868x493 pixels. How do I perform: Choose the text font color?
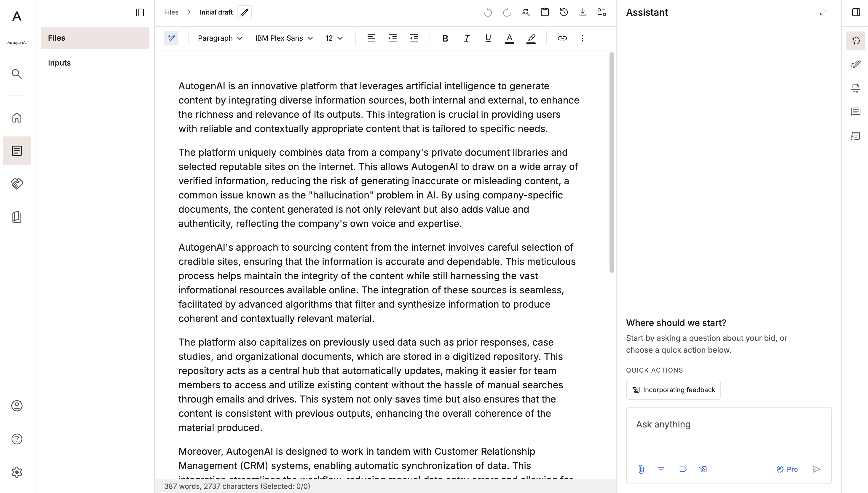tap(509, 38)
